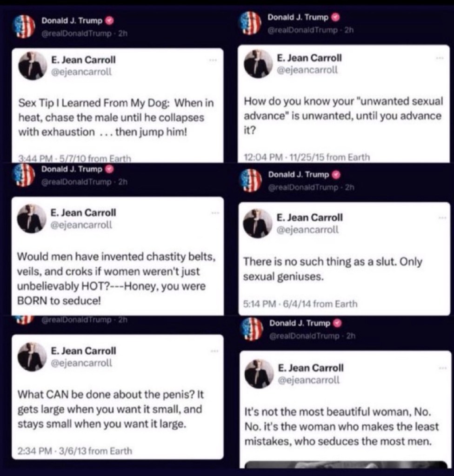Click E. Jean Carroll's avatar on the "Sex Tip" tweet

(x=33, y=66)
